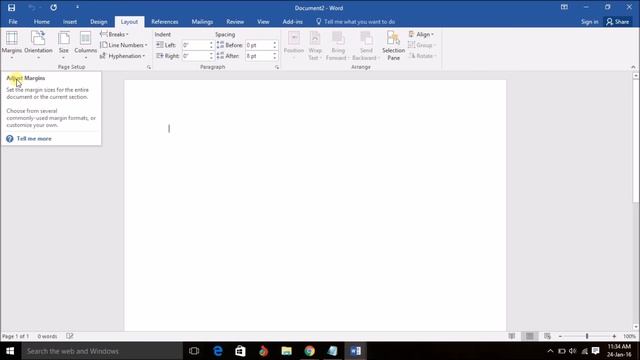Open Customize Quick Access Toolbar dropdown
The width and height of the screenshot is (640, 360).
pos(77,7)
